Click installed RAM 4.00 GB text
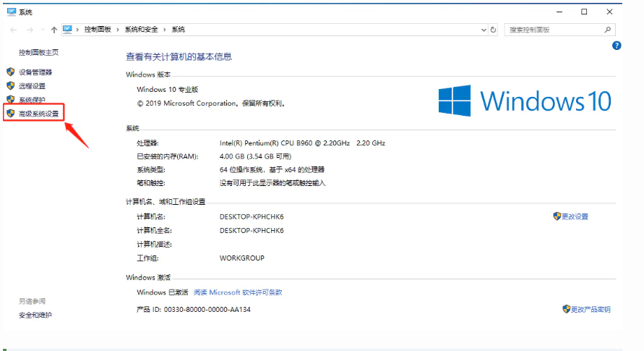644x351 pixels. tap(255, 156)
